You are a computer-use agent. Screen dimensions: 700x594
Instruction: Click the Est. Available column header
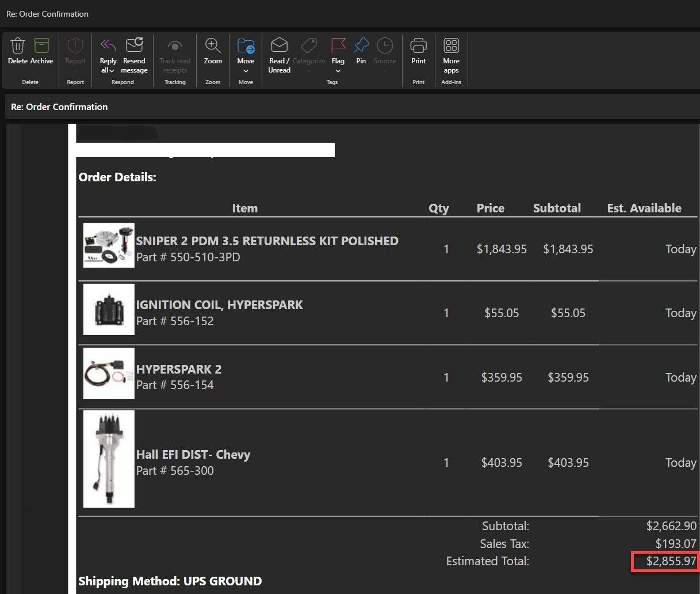644,208
